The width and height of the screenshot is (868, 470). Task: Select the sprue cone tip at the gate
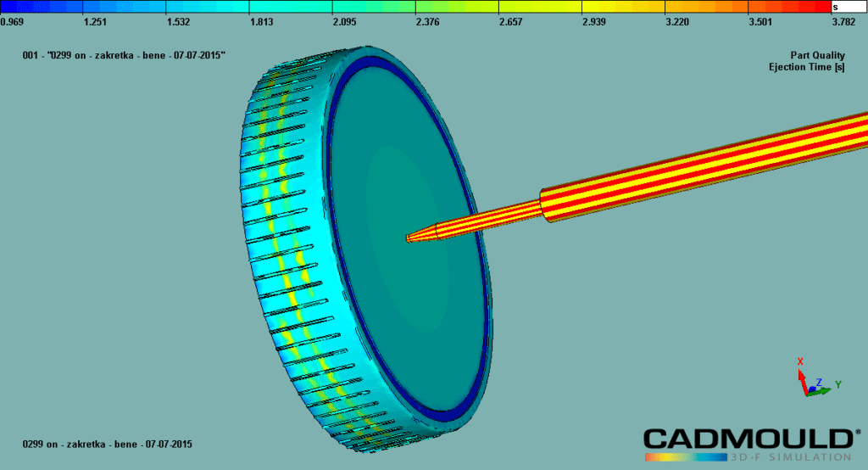pos(414,237)
